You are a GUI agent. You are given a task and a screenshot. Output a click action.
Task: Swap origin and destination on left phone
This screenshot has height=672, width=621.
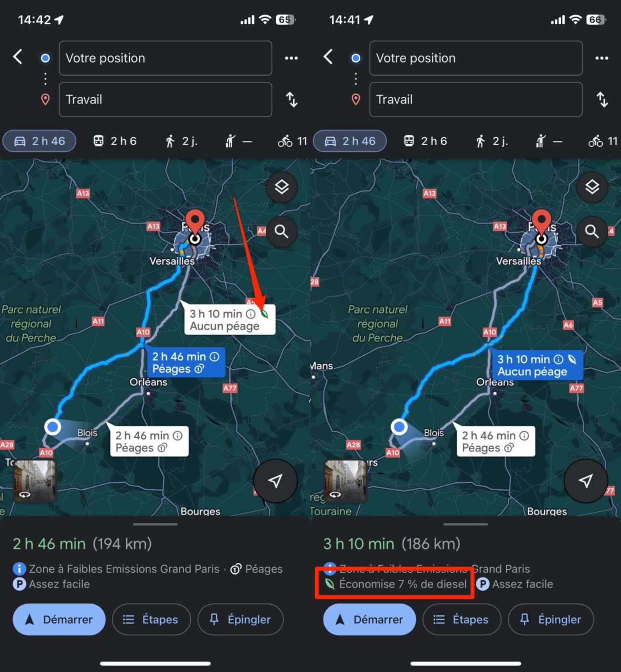pos(292,100)
